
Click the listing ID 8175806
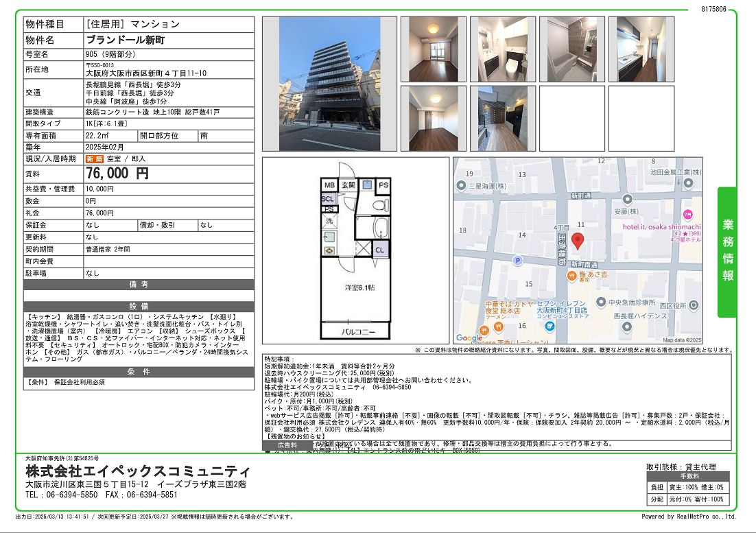[x=713, y=9]
